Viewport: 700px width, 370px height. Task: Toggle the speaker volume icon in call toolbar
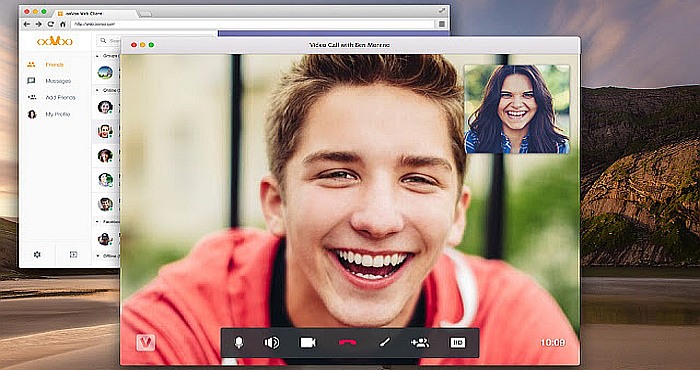[271, 343]
